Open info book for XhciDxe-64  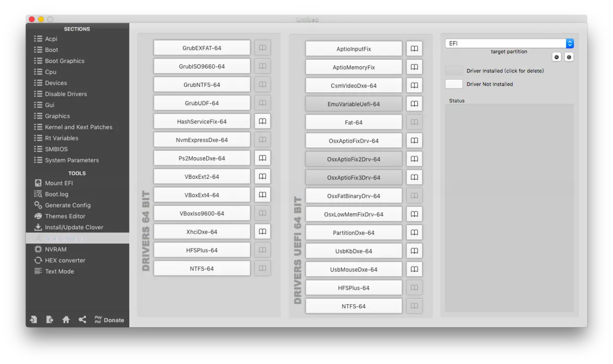pyautogui.click(x=263, y=232)
